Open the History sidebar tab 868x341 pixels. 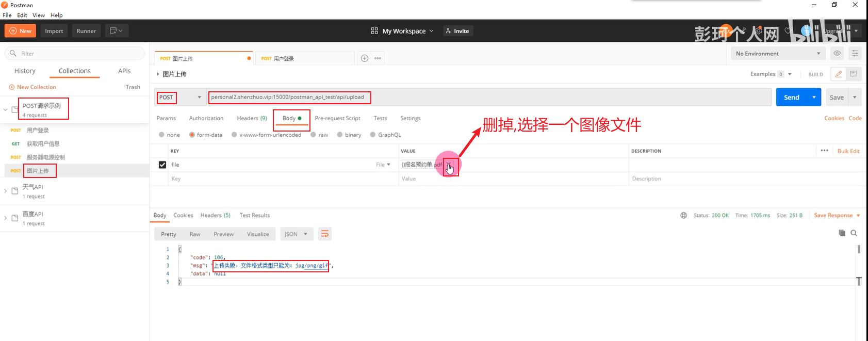point(25,71)
